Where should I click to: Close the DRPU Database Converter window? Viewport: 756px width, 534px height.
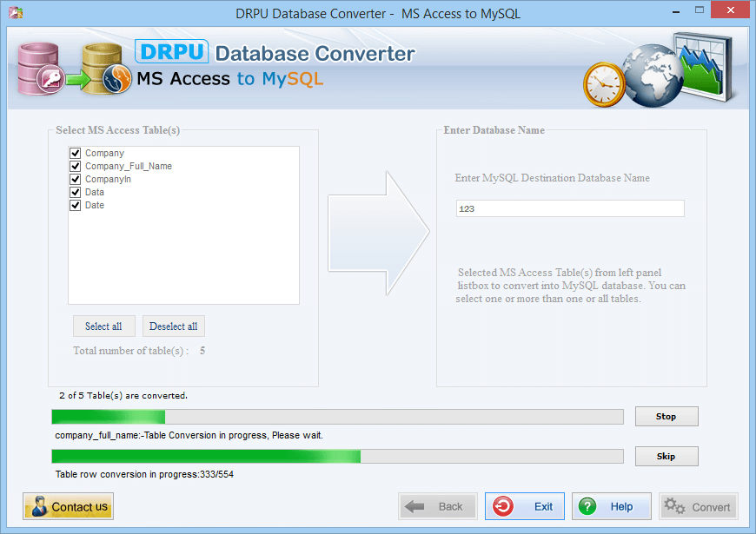[x=731, y=10]
